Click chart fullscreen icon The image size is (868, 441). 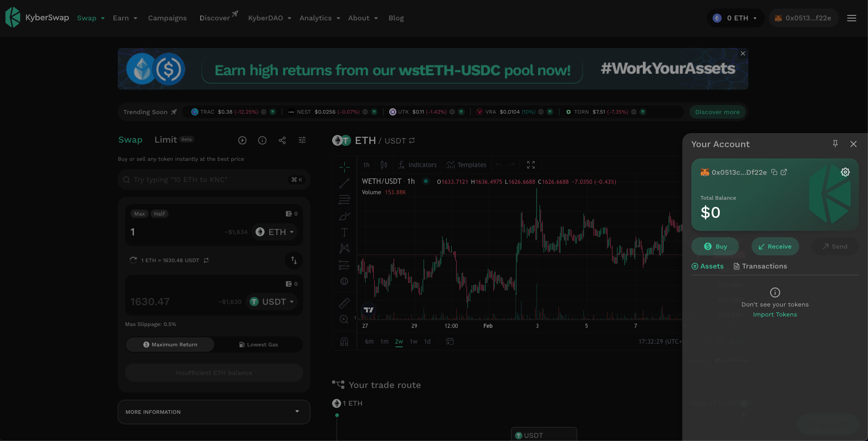531,165
